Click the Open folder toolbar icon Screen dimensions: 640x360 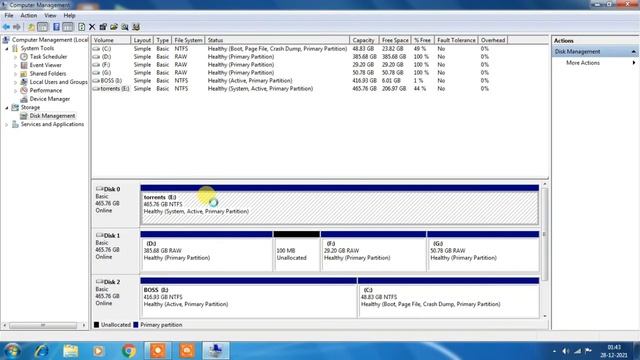pos(114,27)
